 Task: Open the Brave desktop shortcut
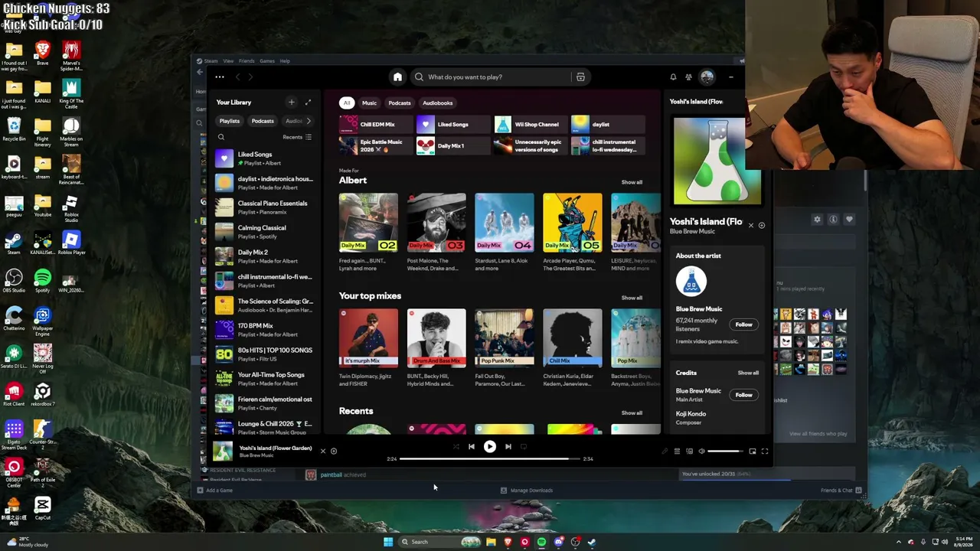pyautogui.click(x=43, y=54)
